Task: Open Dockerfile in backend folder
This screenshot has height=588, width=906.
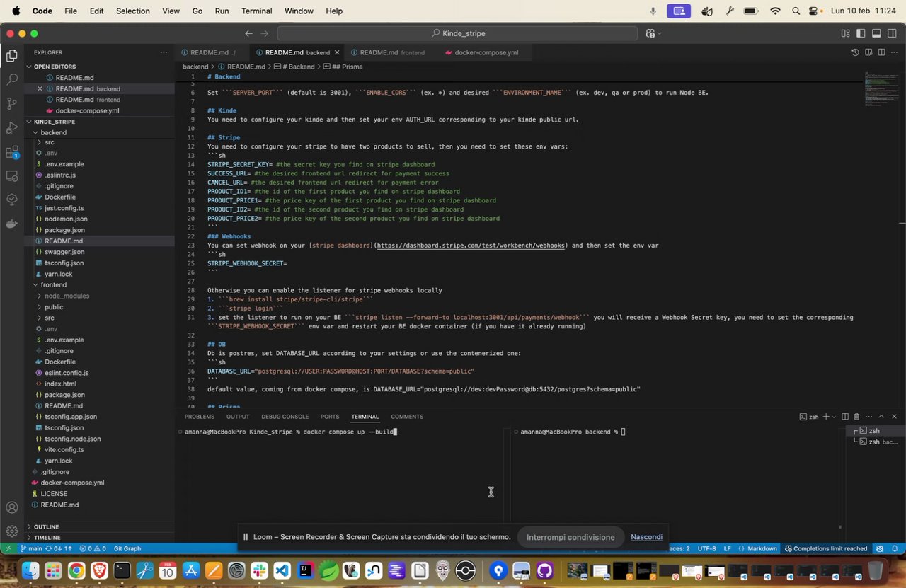Action: [x=59, y=197]
